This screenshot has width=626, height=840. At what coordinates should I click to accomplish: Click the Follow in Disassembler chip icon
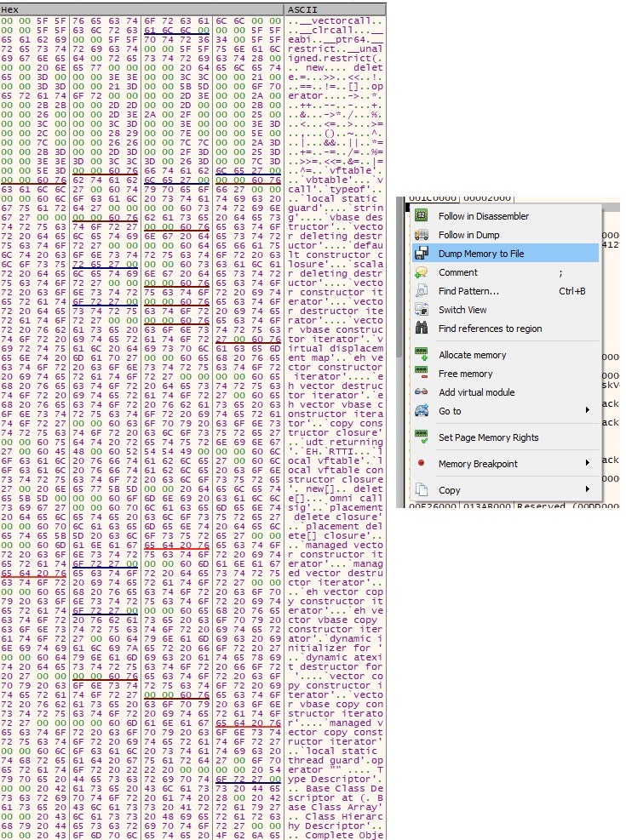click(421, 216)
